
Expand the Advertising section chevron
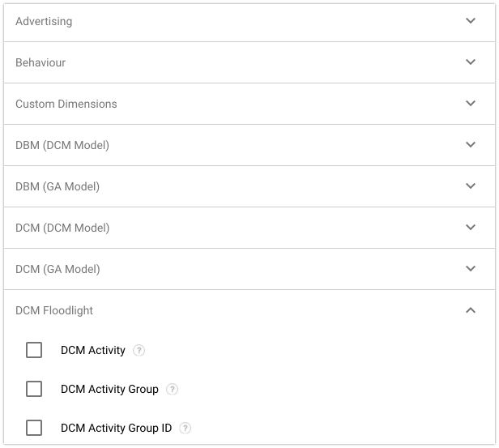point(471,21)
